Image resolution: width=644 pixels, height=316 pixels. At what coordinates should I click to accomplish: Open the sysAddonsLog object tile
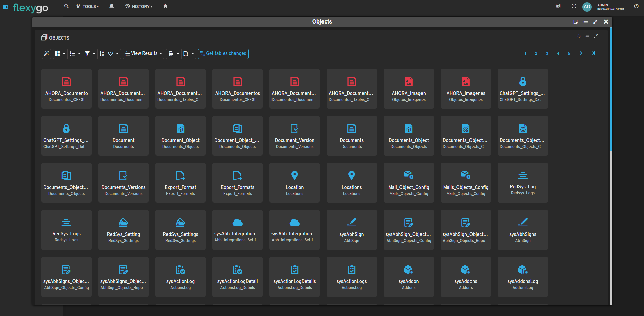(x=523, y=277)
